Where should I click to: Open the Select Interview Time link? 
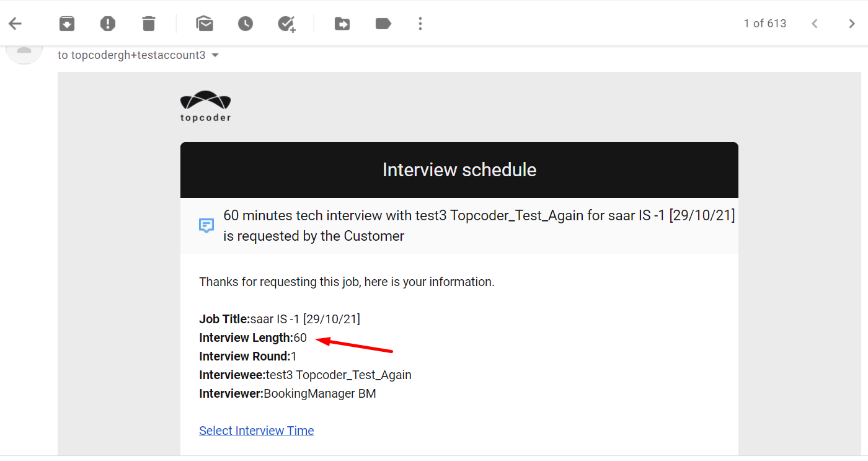[257, 431]
